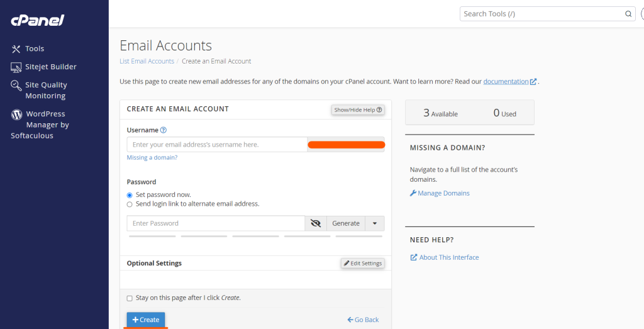Click the cPanel logo
Image resolution: width=644 pixels, height=329 pixels.
(37, 20)
